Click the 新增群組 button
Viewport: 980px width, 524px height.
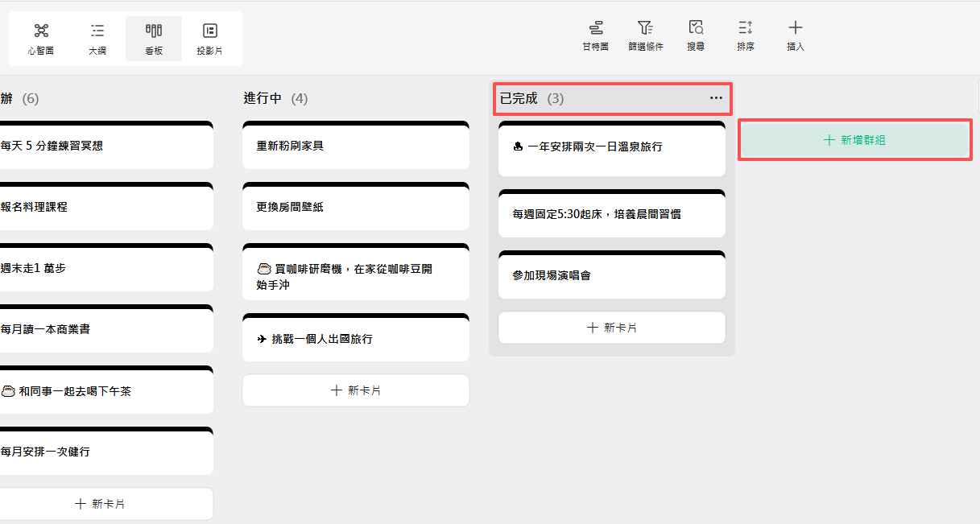pyautogui.click(x=854, y=139)
